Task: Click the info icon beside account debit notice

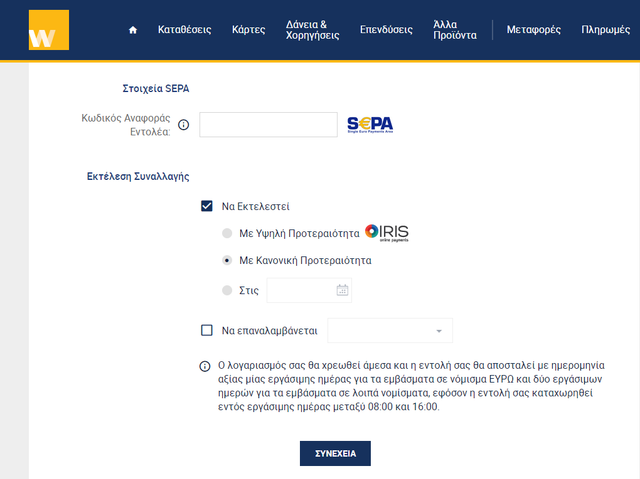Action: click(204, 366)
